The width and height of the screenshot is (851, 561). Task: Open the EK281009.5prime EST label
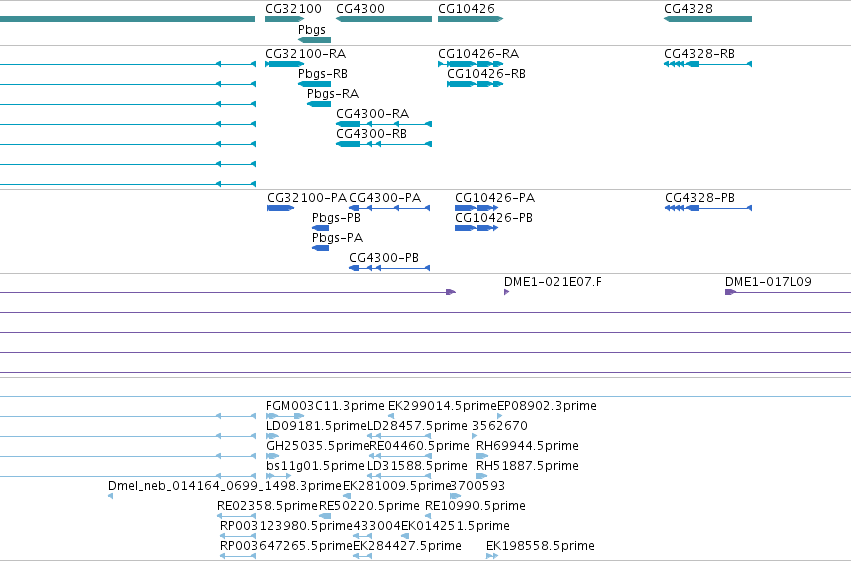point(397,486)
